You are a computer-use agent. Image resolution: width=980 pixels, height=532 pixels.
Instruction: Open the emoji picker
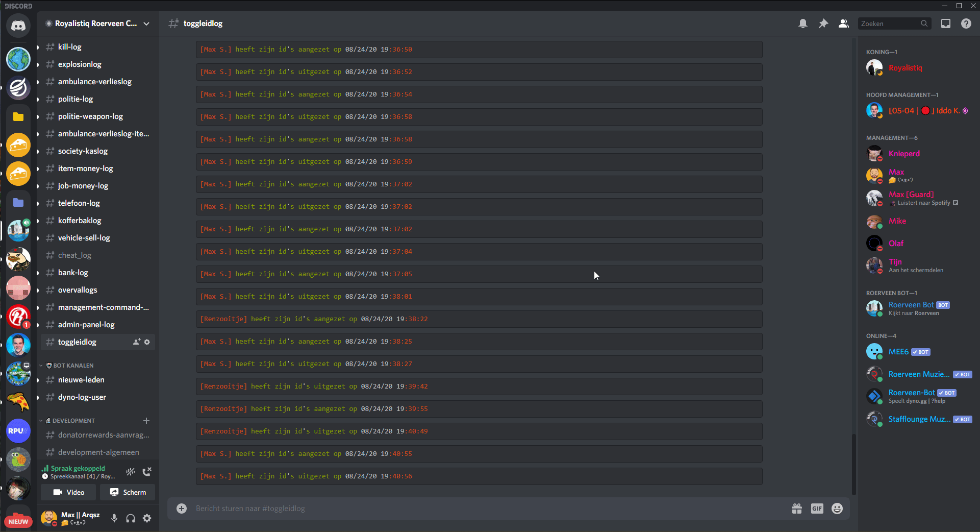click(x=837, y=509)
